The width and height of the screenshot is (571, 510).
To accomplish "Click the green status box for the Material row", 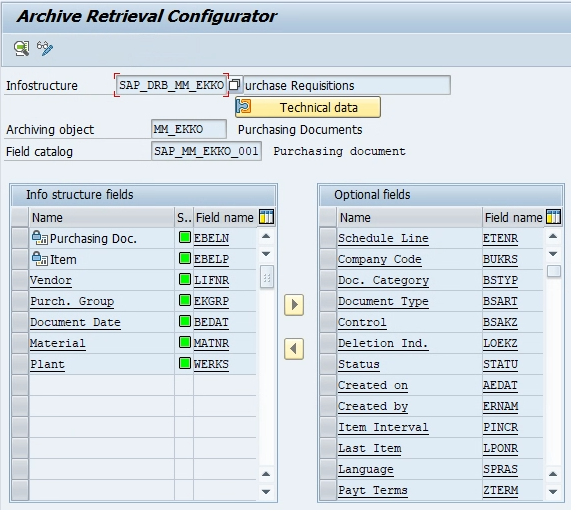I will pyautogui.click(x=185, y=342).
